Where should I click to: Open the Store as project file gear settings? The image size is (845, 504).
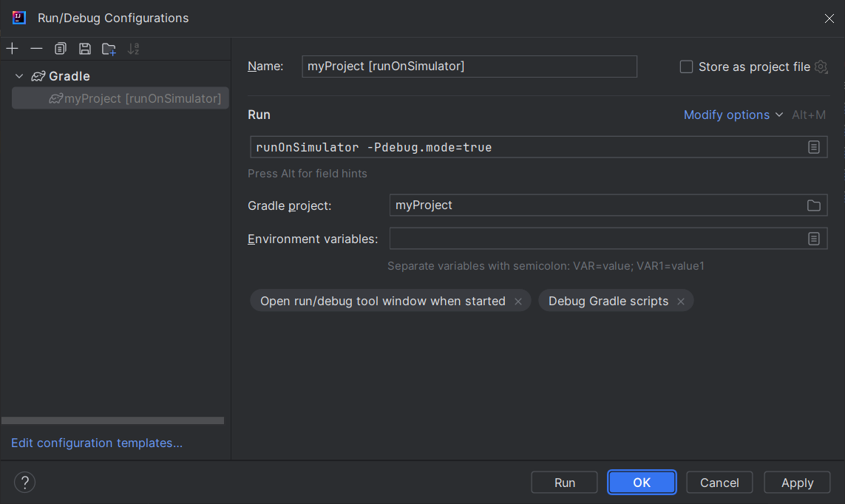[x=821, y=67]
